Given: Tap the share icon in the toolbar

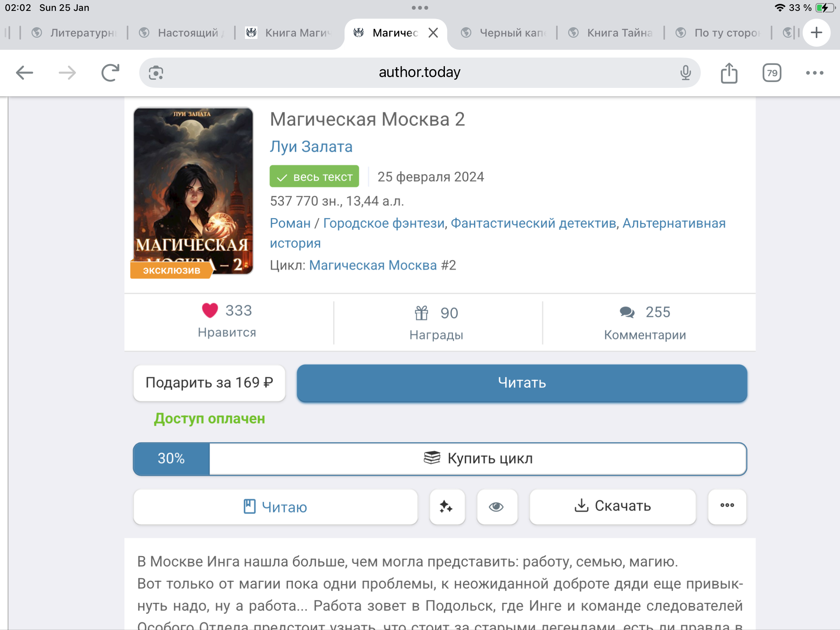Looking at the screenshot, I should pos(729,73).
